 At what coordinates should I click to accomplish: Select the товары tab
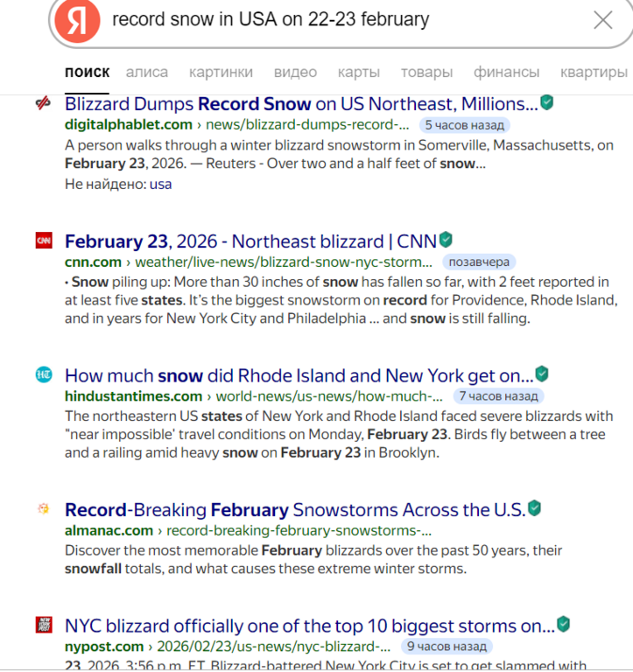(426, 73)
